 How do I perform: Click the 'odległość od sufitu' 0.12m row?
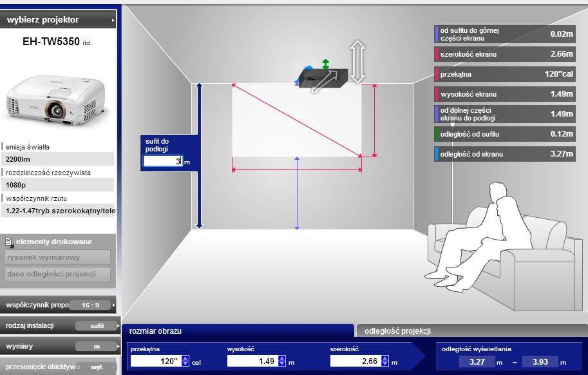(505, 134)
